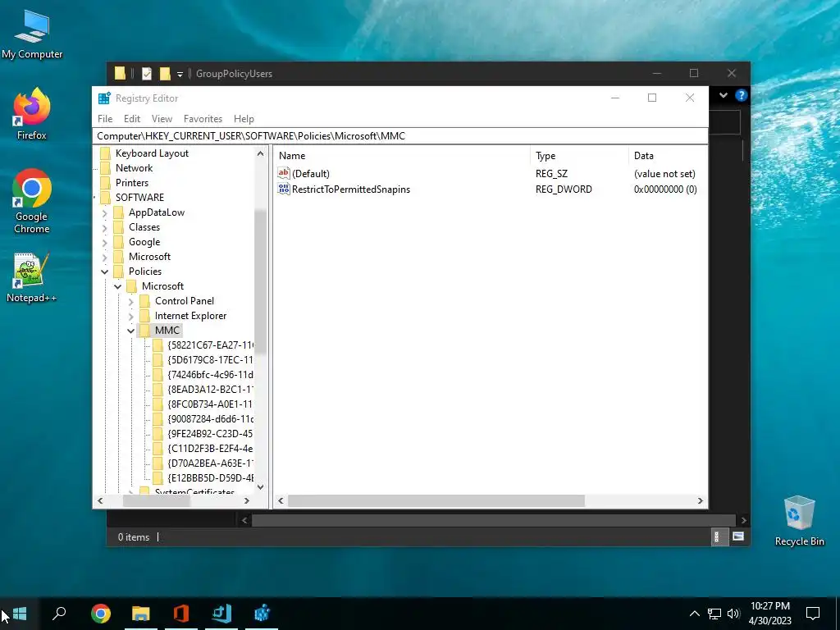Click the Registry Editor title bar icon

point(104,98)
